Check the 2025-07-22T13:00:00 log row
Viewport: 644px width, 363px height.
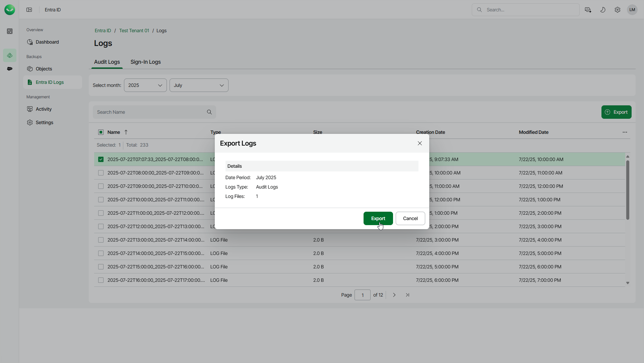[101, 240]
